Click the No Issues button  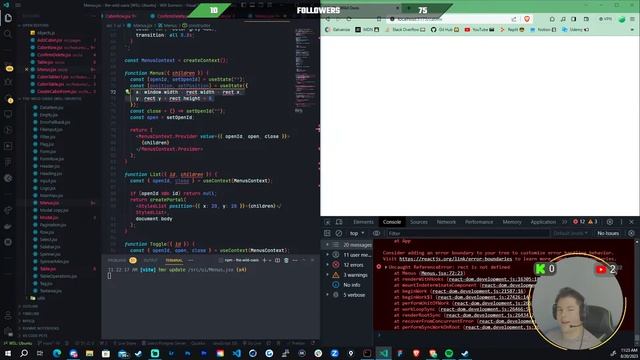click(x=608, y=233)
